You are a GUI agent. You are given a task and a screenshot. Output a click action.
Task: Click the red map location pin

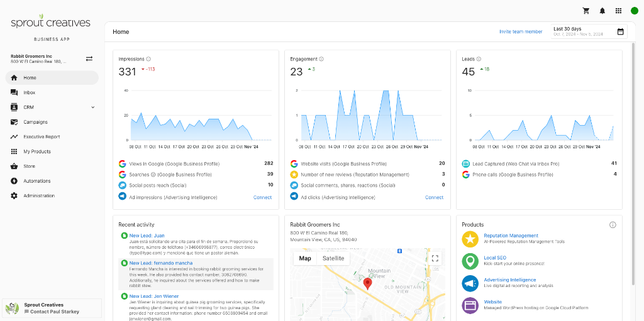(368, 283)
